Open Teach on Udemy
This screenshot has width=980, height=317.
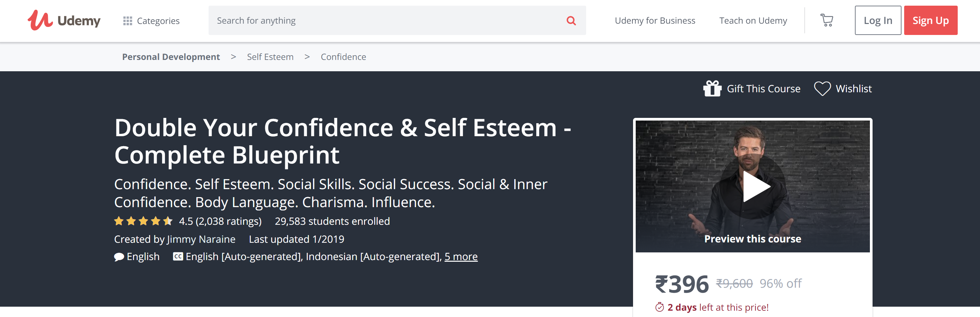click(x=753, y=21)
